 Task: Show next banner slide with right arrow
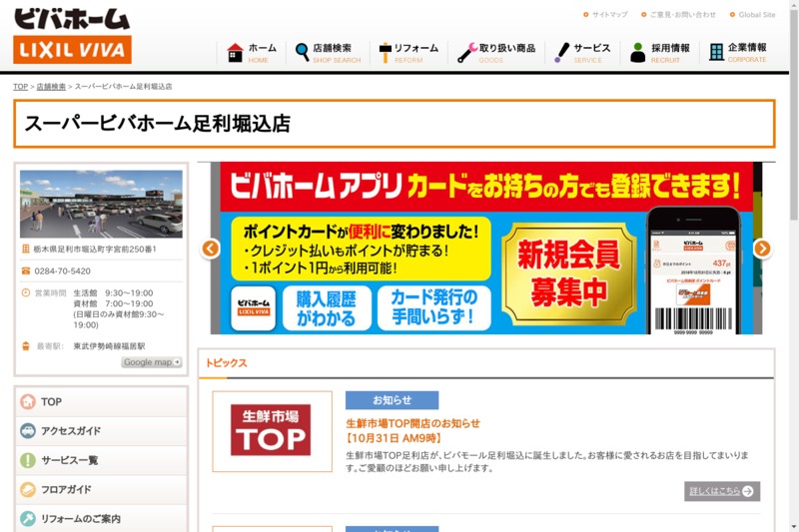(762, 249)
